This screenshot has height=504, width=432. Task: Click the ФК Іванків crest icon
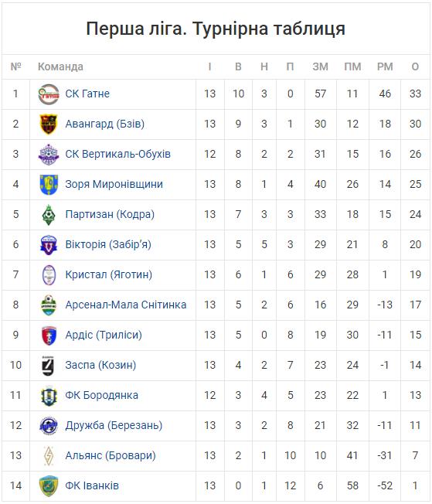[x=49, y=486]
